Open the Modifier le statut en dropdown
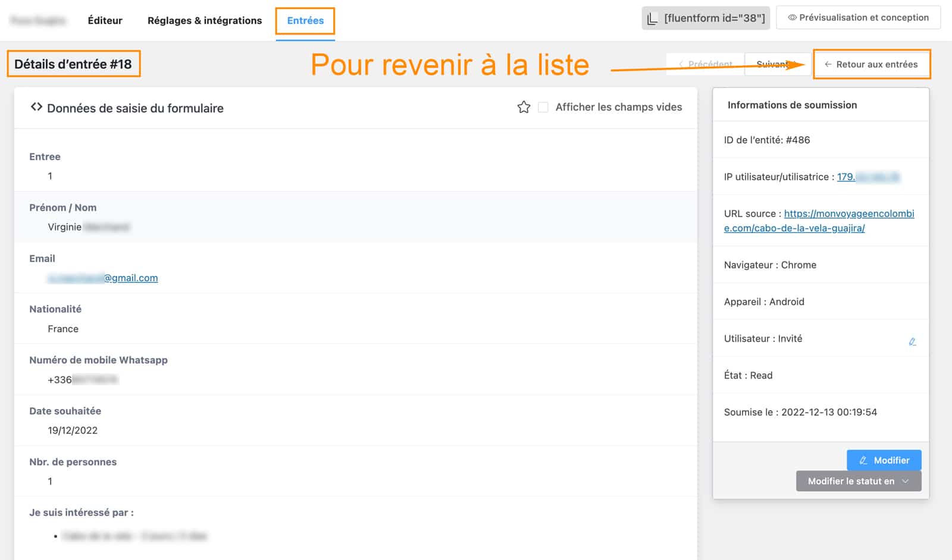 (x=858, y=481)
